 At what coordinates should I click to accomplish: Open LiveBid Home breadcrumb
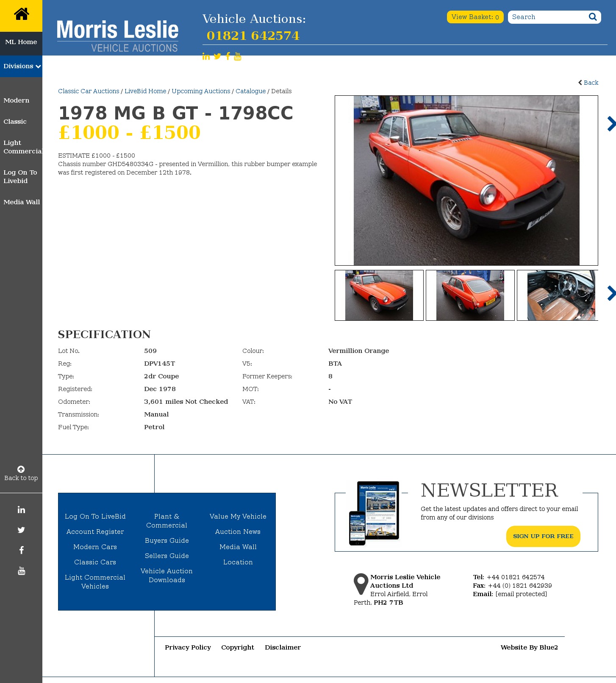click(x=145, y=91)
